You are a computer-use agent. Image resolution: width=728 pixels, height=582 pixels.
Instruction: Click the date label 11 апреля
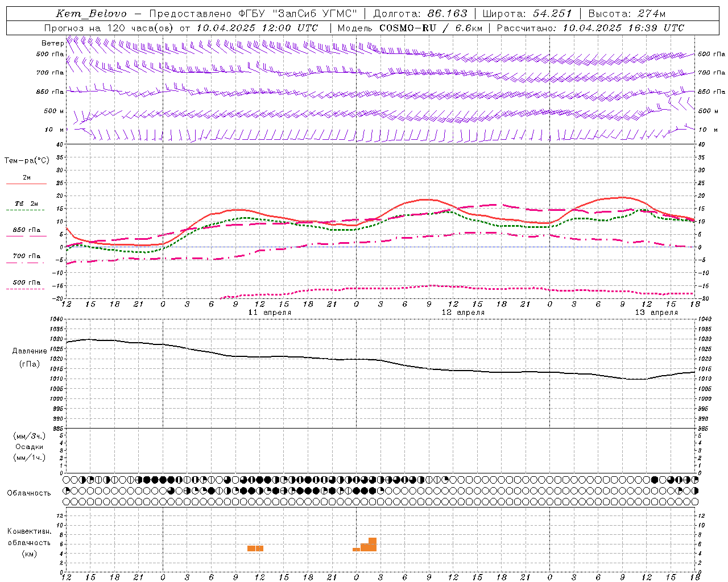[x=270, y=313]
